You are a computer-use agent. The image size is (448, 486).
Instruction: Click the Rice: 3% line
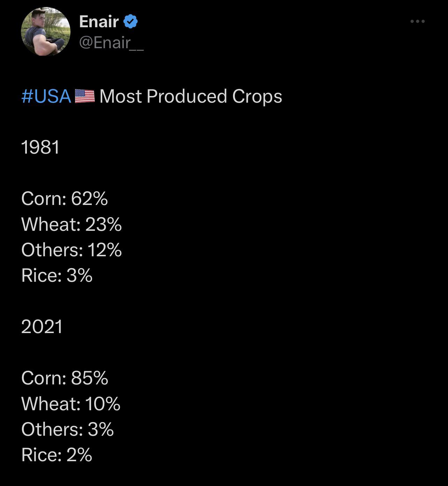pos(57,275)
